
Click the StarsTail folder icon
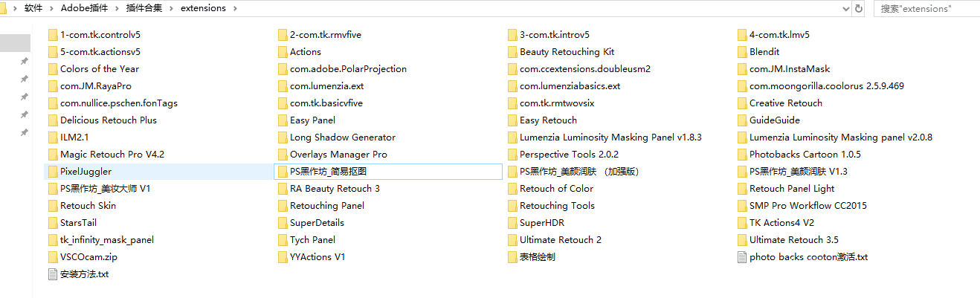point(53,223)
